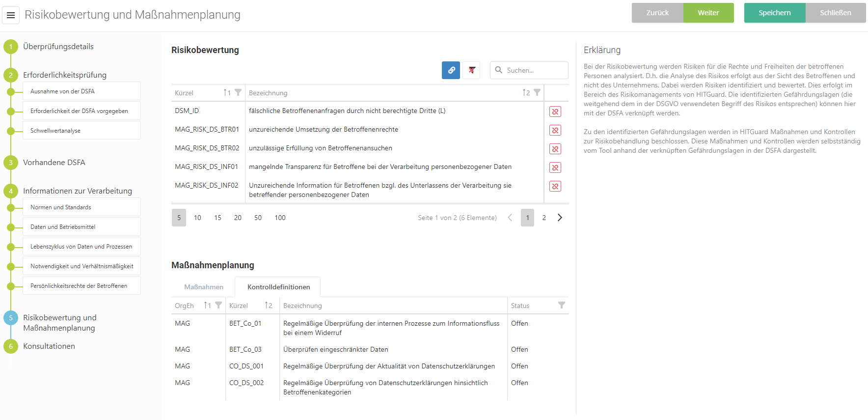Screen dimensions: 868x420
Task: Click the blue link risks icon button
Action: tap(451, 70)
